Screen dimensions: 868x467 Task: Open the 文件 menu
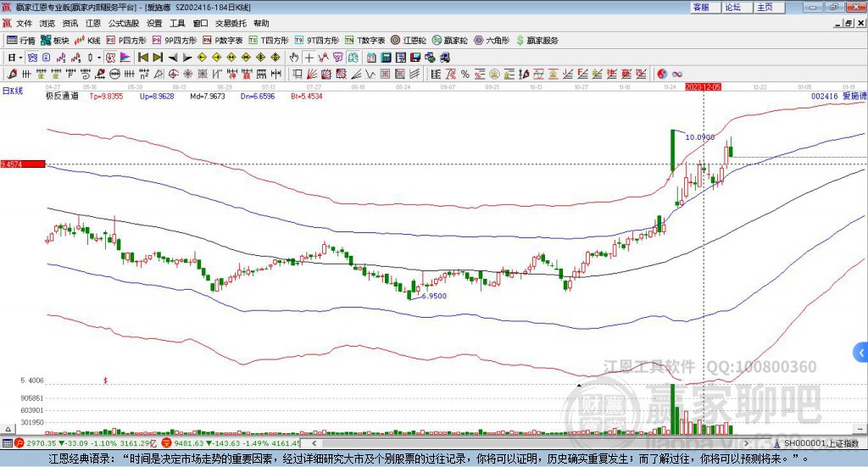tap(25, 23)
